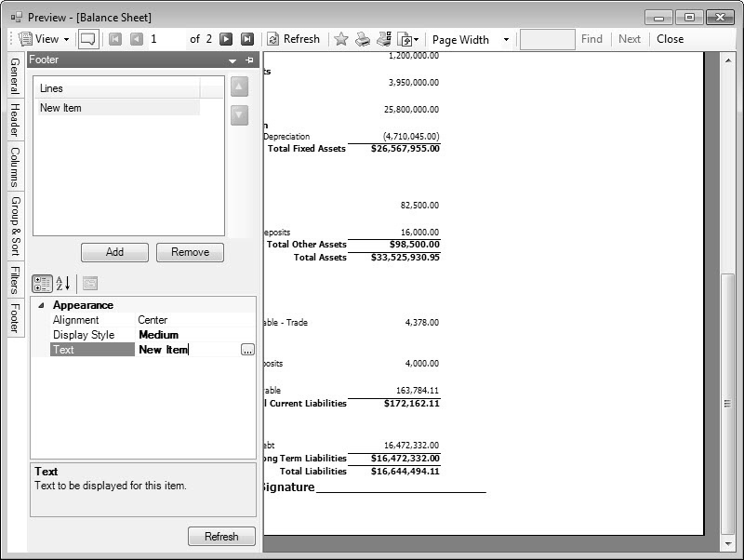Open the Group & Sort side tab

[14, 226]
